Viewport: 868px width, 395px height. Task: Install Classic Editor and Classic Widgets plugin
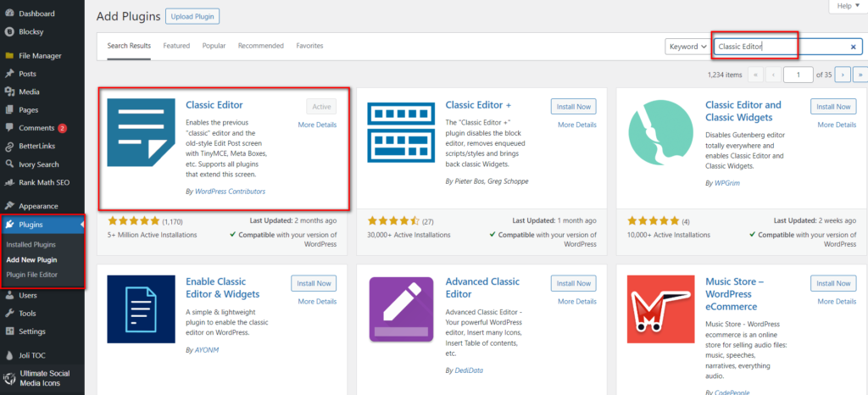coord(833,107)
